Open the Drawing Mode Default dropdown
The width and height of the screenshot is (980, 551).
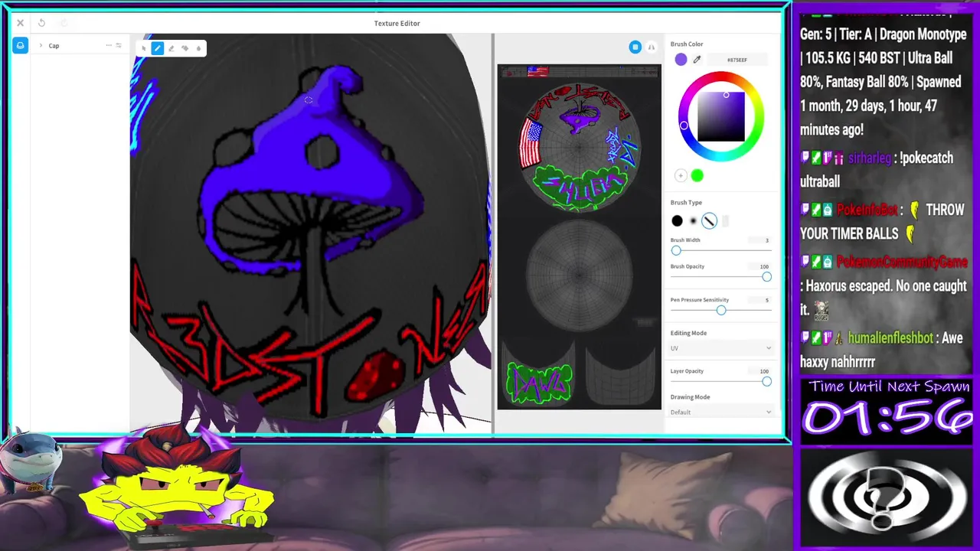(x=720, y=412)
